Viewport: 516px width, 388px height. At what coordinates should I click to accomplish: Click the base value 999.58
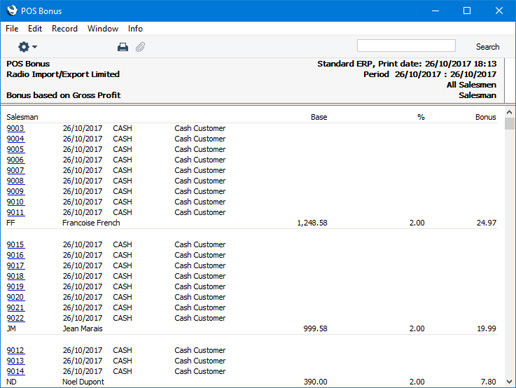tap(315, 329)
